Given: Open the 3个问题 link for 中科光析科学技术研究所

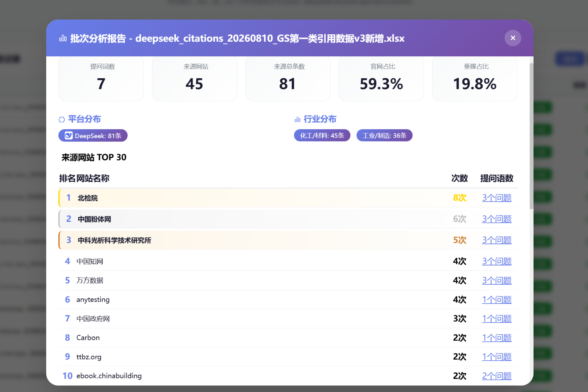Looking at the screenshot, I should click(x=497, y=240).
